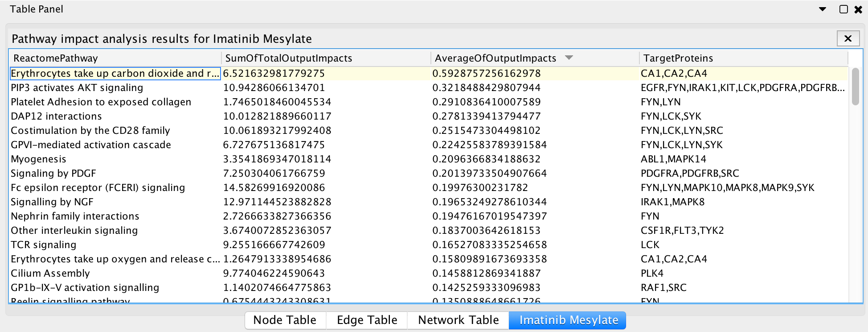The width and height of the screenshot is (868, 332).
Task: Sort by the TargetProteins column header
Action: click(x=744, y=58)
